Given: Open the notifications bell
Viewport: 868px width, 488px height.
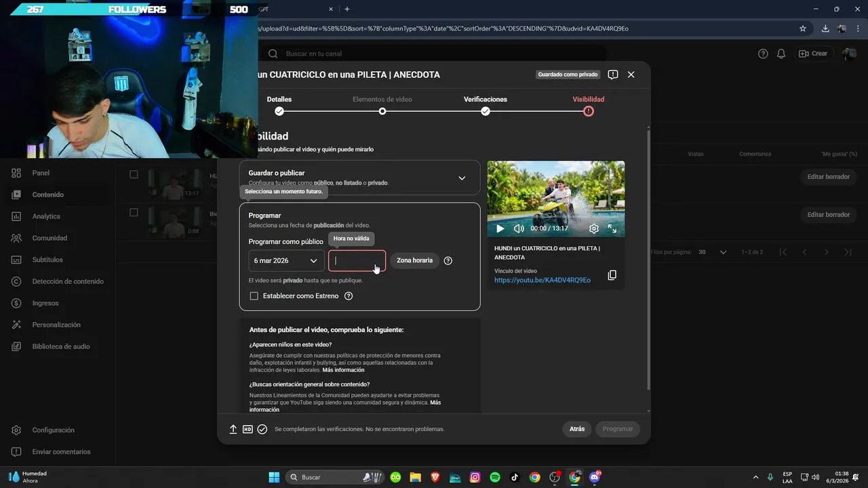Looking at the screenshot, I should point(781,54).
